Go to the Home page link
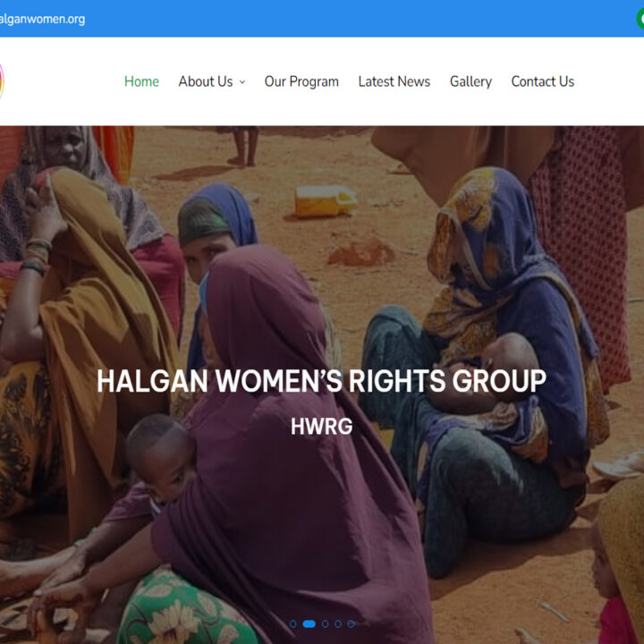644x644 pixels. (x=141, y=81)
